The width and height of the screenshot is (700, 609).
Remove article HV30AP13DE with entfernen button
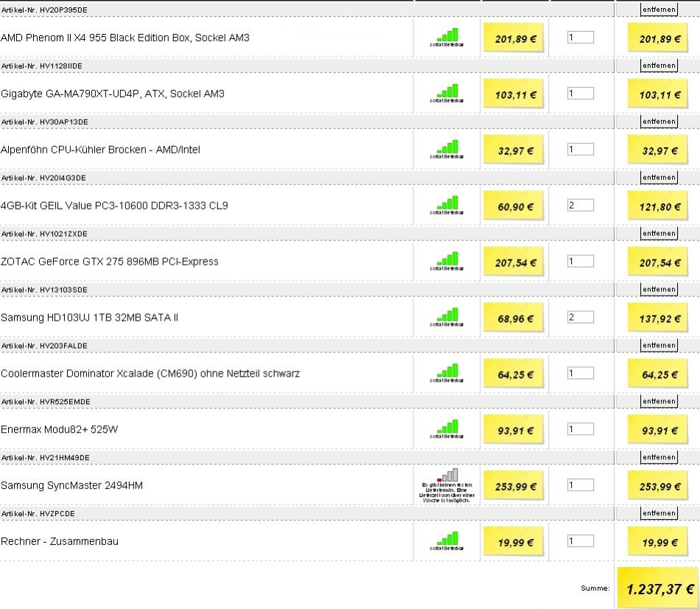(659, 121)
